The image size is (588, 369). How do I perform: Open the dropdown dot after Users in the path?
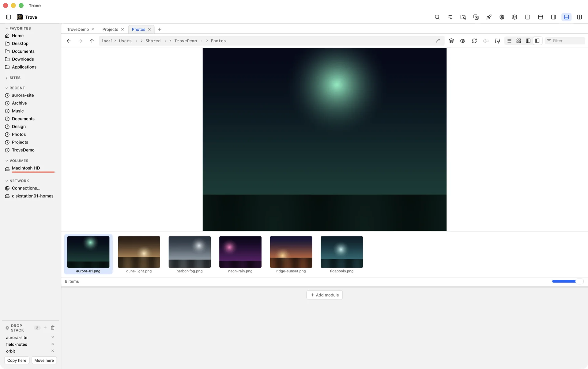pos(137,41)
